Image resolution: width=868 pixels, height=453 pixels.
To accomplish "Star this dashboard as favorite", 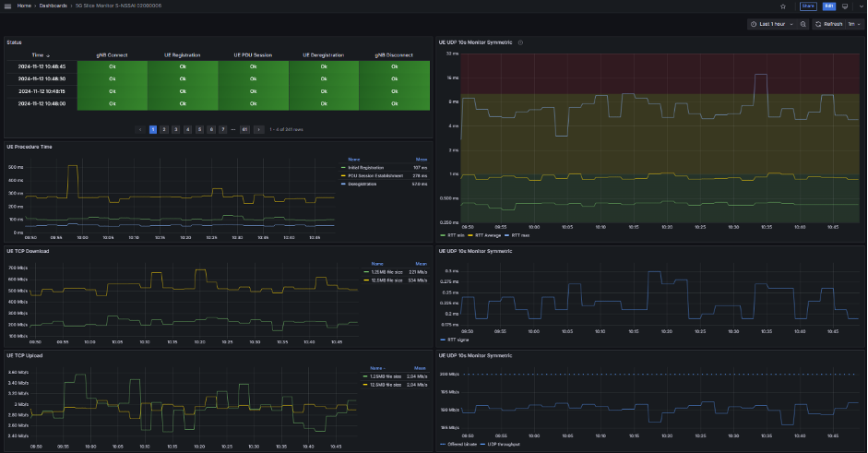I will pos(783,6).
